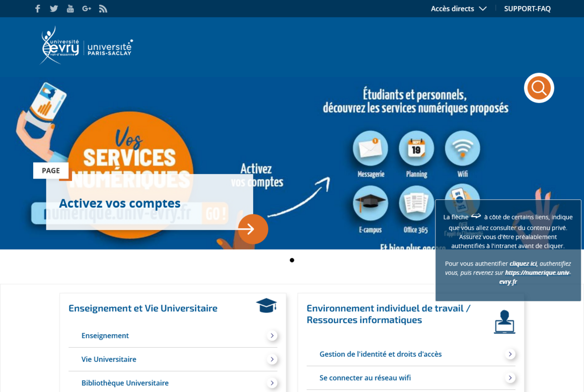The width and height of the screenshot is (584, 392).
Task: Expand the Enseignement chevron arrow
Action: (x=272, y=336)
